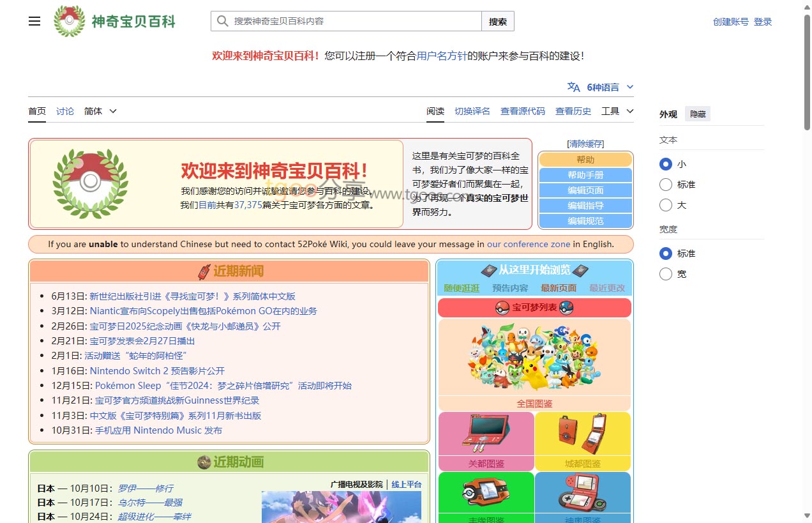This screenshot has height=523, width=812.
Task: Click the language translation icon
Action: click(574, 87)
